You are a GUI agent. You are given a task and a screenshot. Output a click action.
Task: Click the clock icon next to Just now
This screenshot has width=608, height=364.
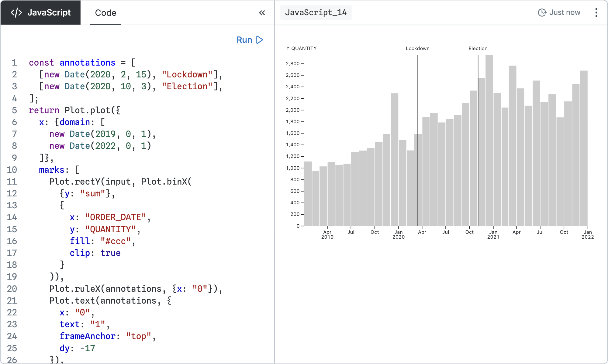(542, 12)
